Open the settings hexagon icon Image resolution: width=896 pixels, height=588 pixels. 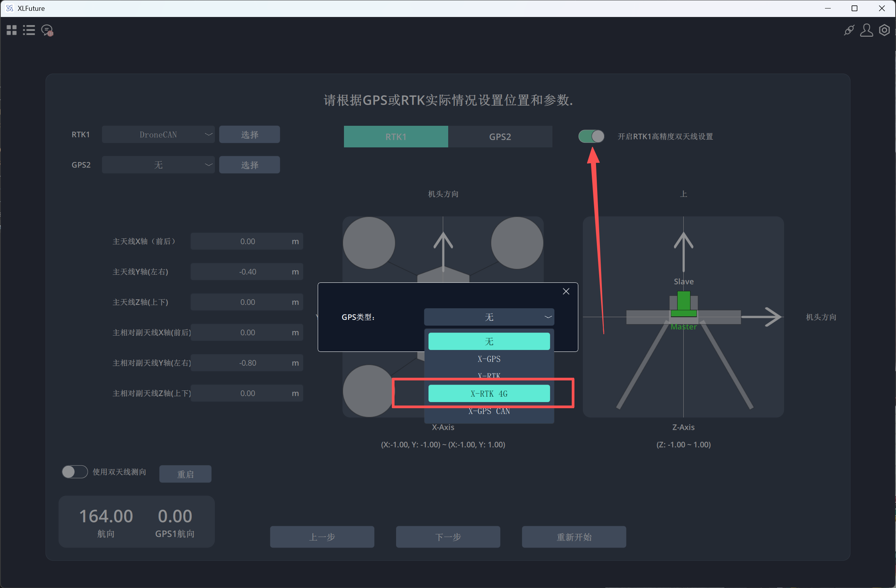point(884,30)
